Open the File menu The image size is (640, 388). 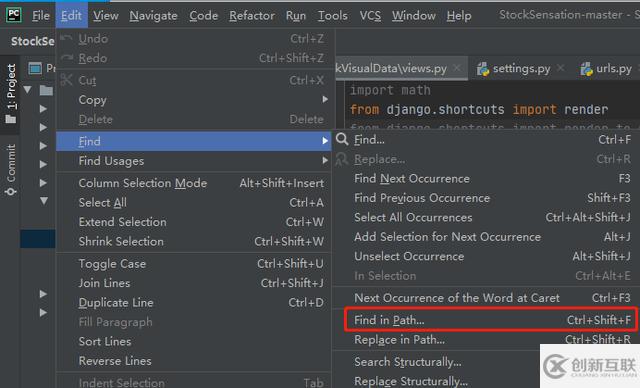pos(41,16)
